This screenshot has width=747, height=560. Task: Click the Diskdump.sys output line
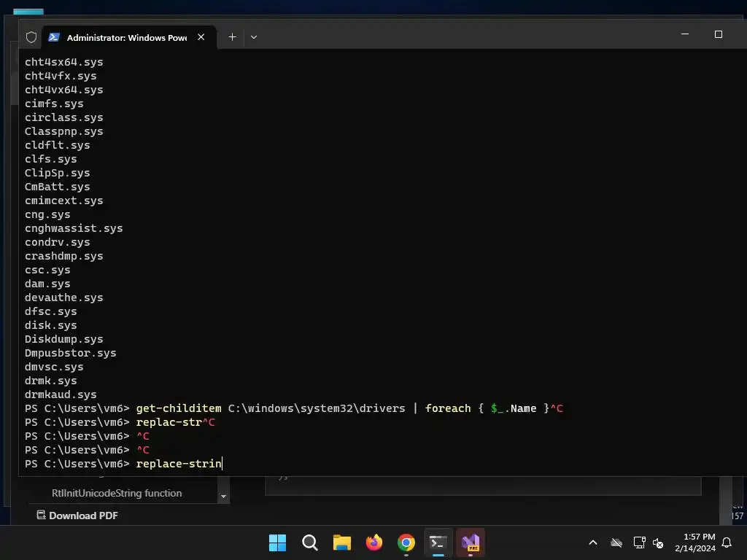click(x=64, y=338)
